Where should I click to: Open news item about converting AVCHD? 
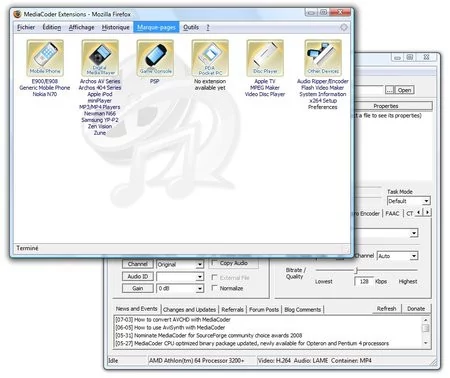pos(173,319)
